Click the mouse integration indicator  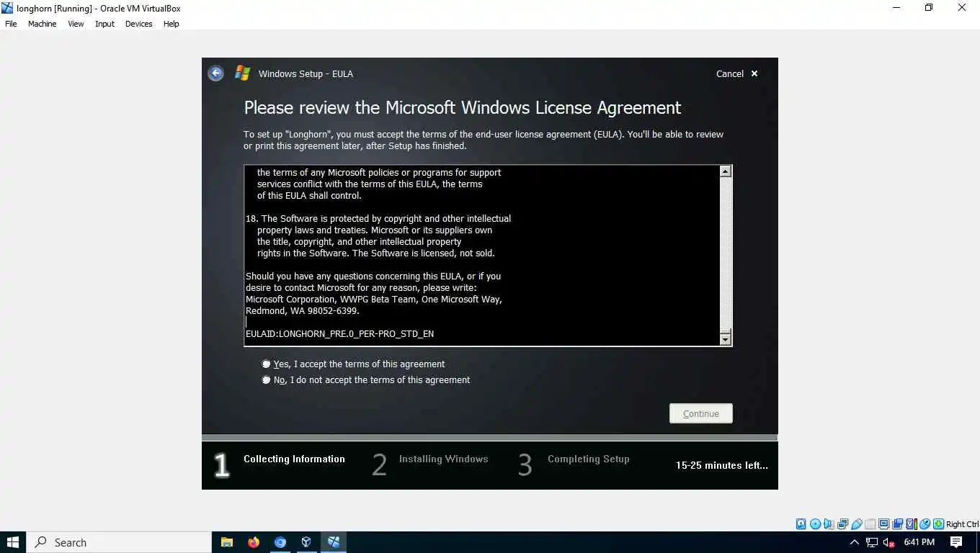(925, 524)
